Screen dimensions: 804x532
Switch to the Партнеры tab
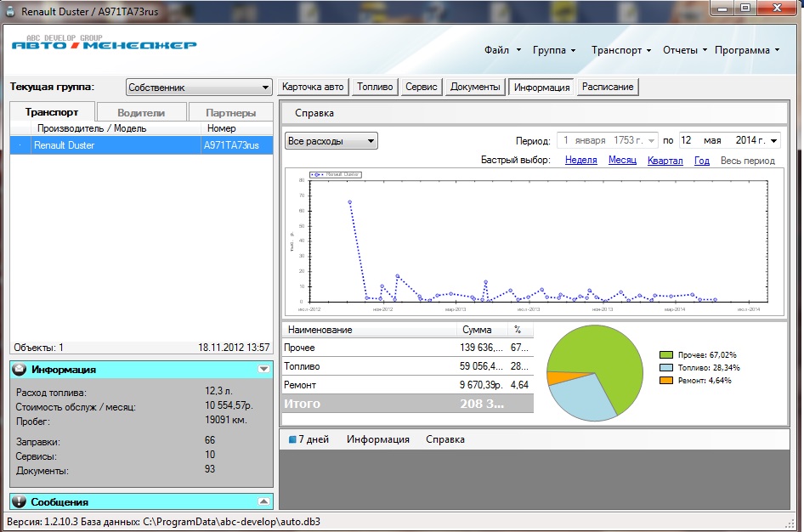(229, 112)
